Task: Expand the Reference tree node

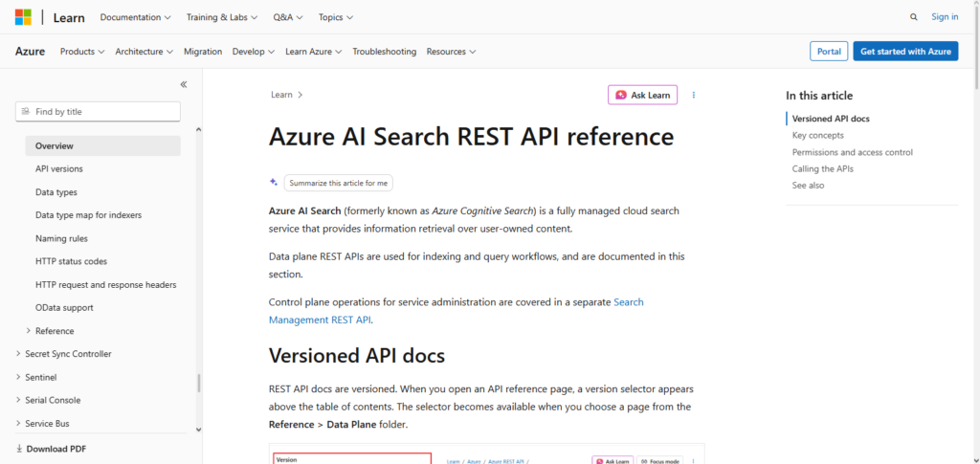Action: click(x=29, y=330)
